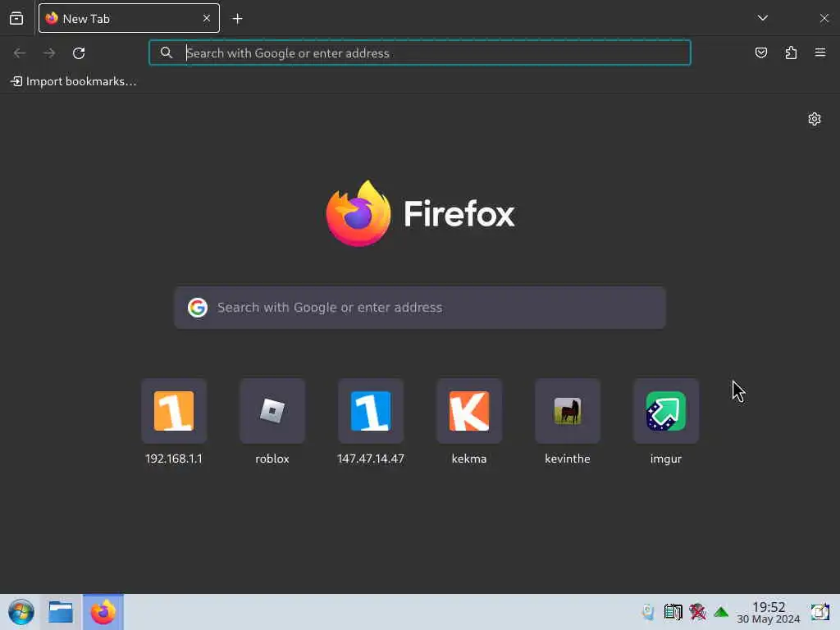
Task: Click the first tray icon left of the clipboard
Action: click(648, 612)
